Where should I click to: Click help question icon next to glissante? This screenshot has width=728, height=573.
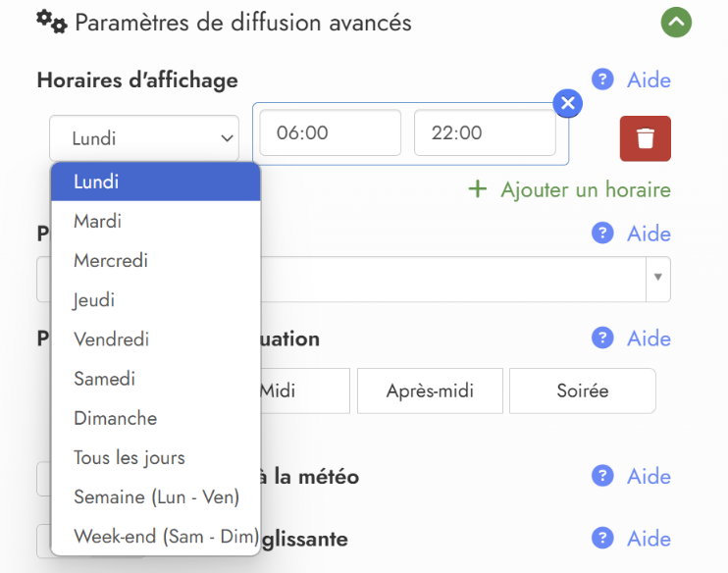pos(602,538)
